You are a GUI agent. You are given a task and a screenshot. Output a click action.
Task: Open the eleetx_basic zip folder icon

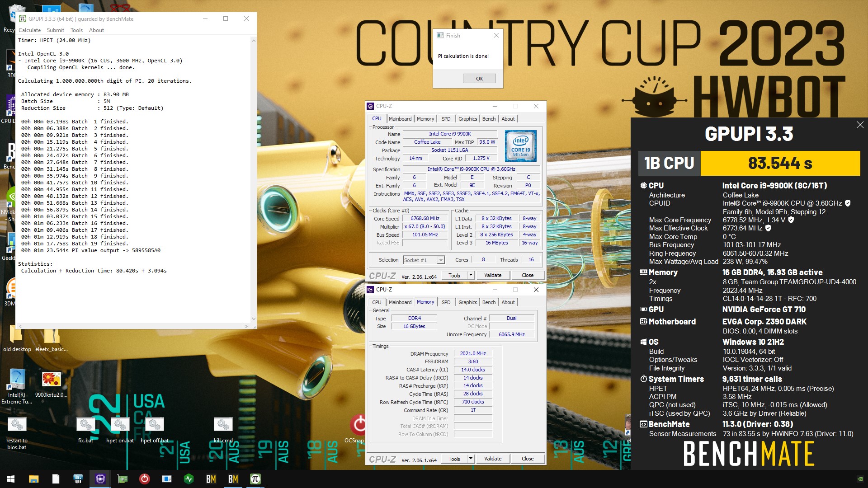[x=51, y=338]
